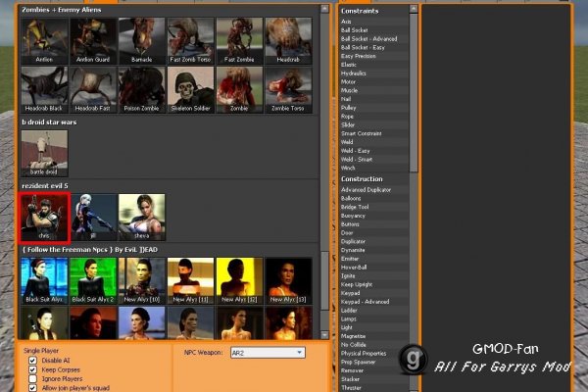Select the Physical Properties tool
The width and height of the screenshot is (588, 392).
click(x=374, y=354)
